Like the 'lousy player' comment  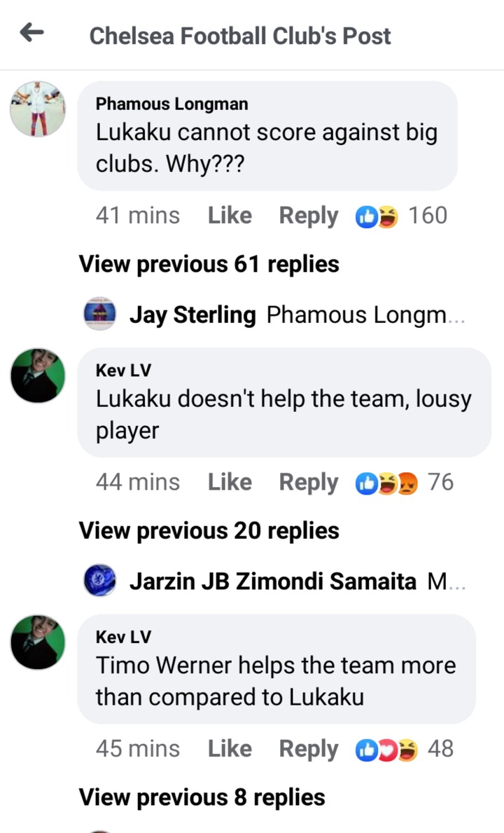pos(230,483)
